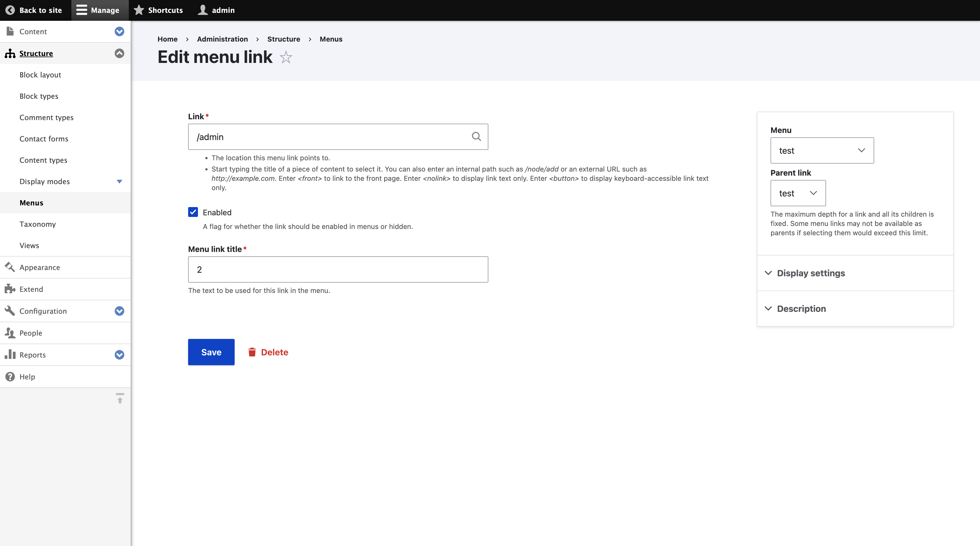This screenshot has width=980, height=546.
Task: Click the Save button
Action: pyautogui.click(x=211, y=352)
